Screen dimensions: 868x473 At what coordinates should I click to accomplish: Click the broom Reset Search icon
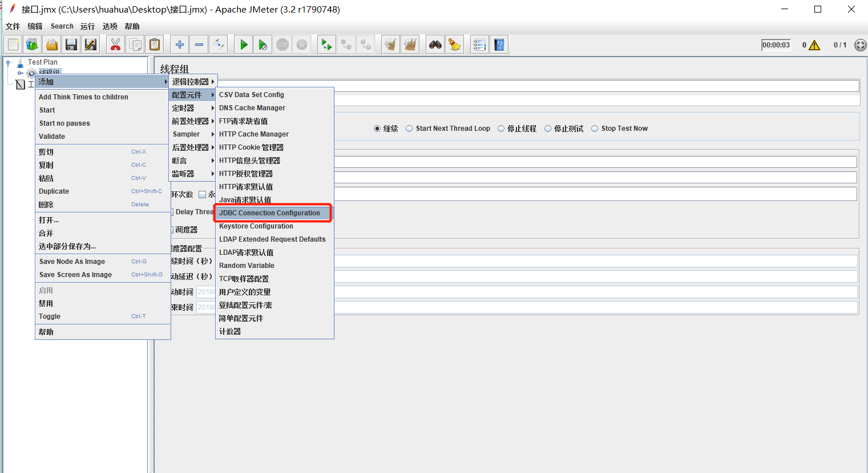point(455,45)
